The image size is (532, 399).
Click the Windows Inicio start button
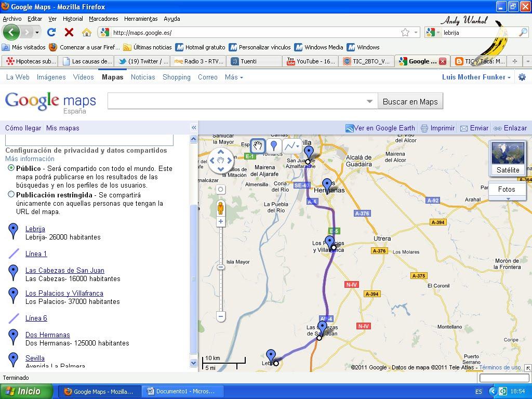pyautogui.click(x=26, y=391)
